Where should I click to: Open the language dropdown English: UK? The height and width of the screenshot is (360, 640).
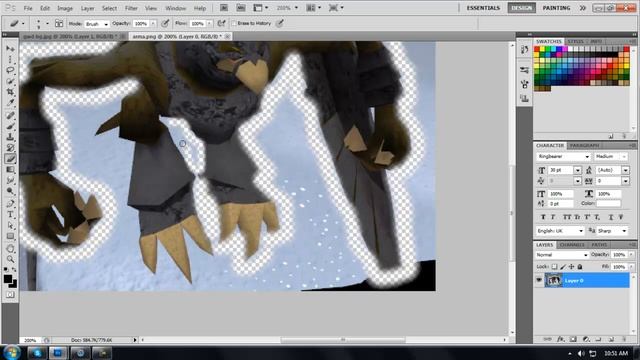[560, 231]
